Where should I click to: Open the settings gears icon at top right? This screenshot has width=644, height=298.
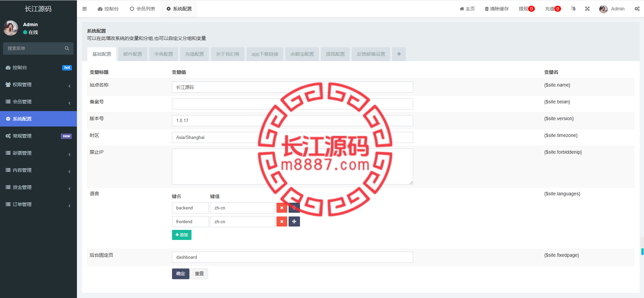tap(637, 9)
